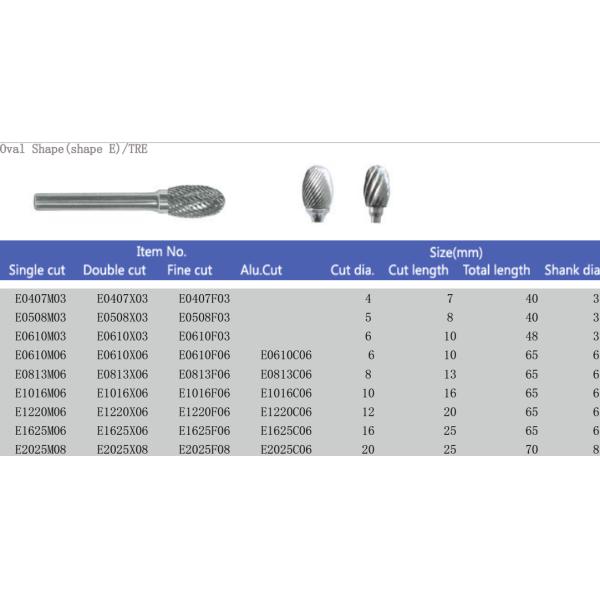Click the Size(mm) header group
600x600 pixels.
456,253
